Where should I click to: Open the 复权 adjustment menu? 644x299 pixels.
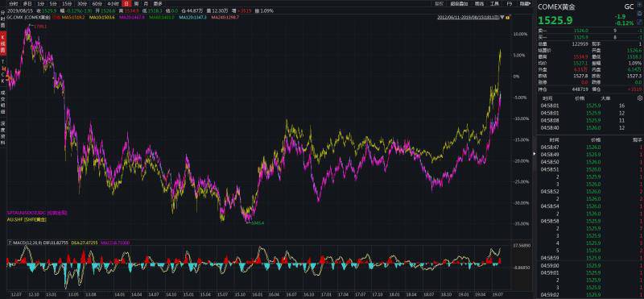[439, 3]
